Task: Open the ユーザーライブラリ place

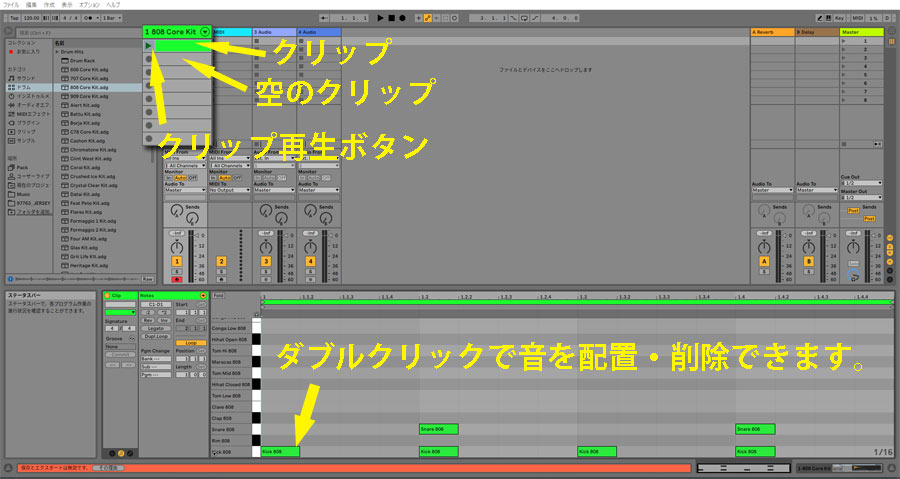Action: pyautogui.click(x=29, y=176)
